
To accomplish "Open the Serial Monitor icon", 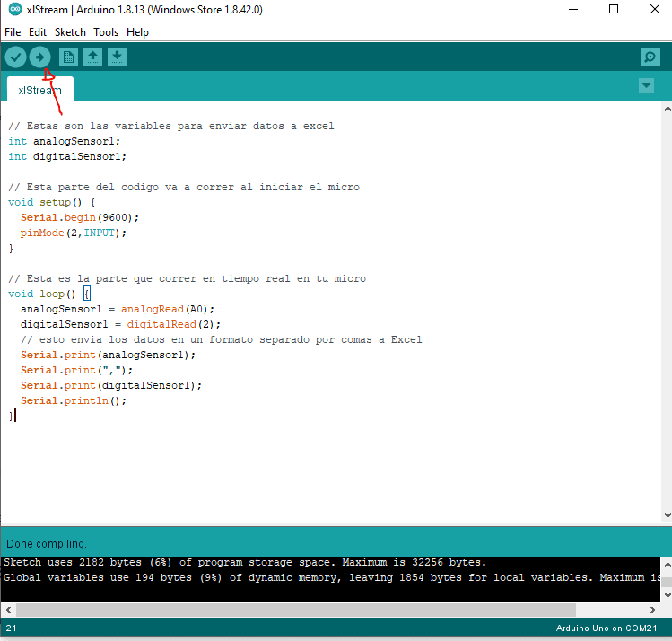I will point(650,57).
